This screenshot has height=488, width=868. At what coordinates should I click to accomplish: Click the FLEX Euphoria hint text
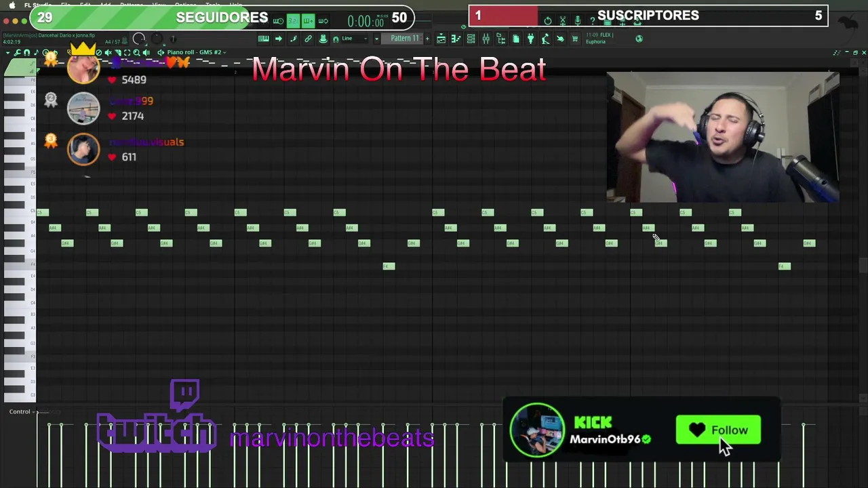(x=599, y=38)
